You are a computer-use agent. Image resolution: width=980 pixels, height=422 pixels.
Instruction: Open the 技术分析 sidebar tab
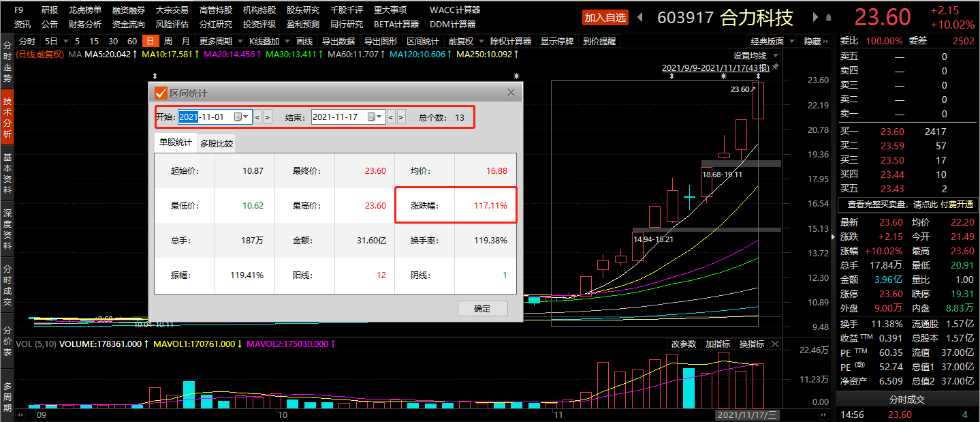pyautogui.click(x=7, y=117)
